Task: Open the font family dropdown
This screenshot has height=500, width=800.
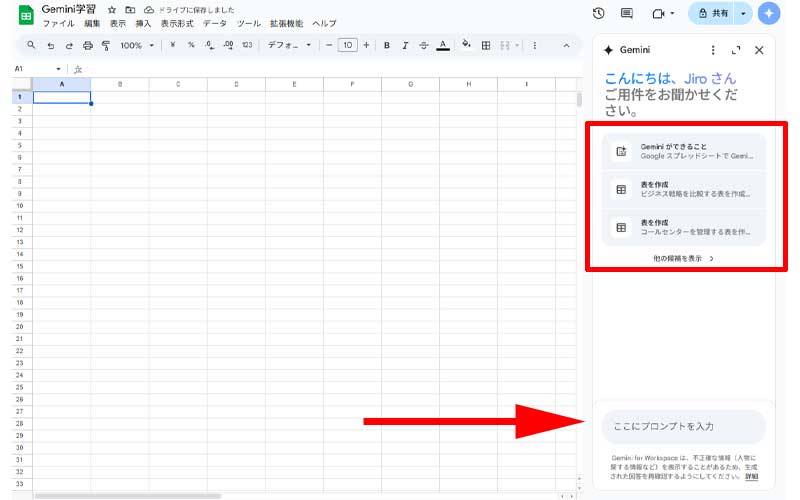Action: point(289,45)
